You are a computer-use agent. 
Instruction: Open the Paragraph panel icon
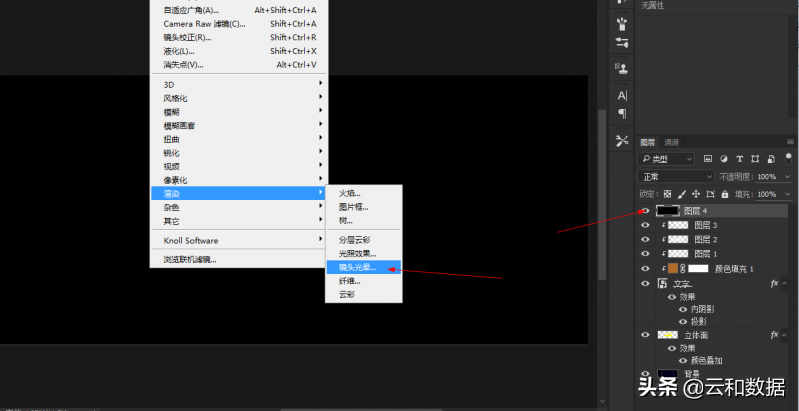pos(622,113)
